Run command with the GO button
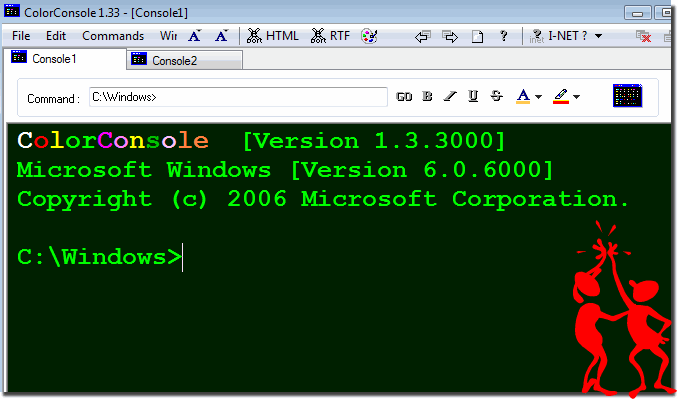This screenshot has height=399, width=678. tap(404, 97)
